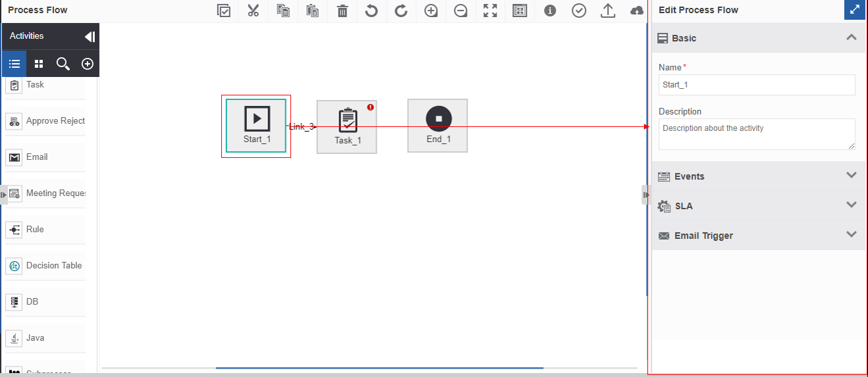
Task: Click the Process Flow header title
Action: pyautogui.click(x=38, y=10)
